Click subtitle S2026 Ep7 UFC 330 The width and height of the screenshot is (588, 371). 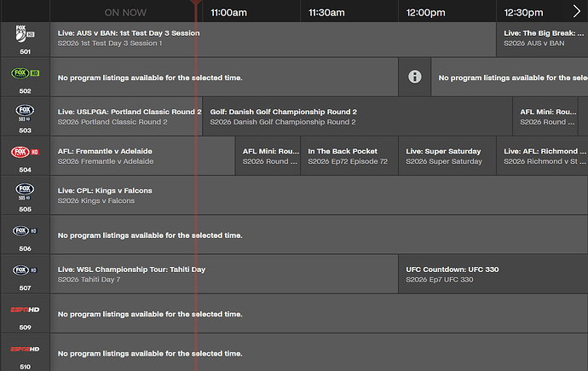pos(440,280)
